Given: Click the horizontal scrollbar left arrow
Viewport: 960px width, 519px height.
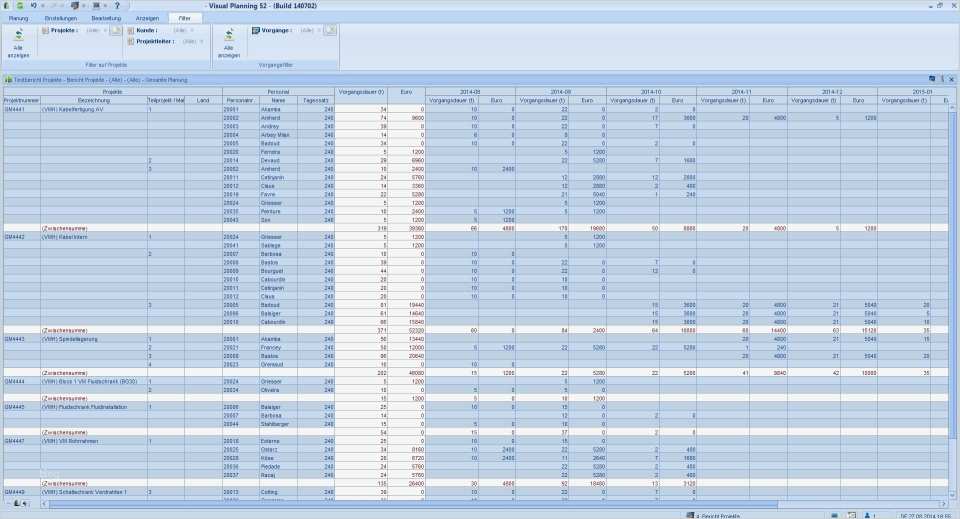Looking at the screenshot, I should click(x=44, y=504).
